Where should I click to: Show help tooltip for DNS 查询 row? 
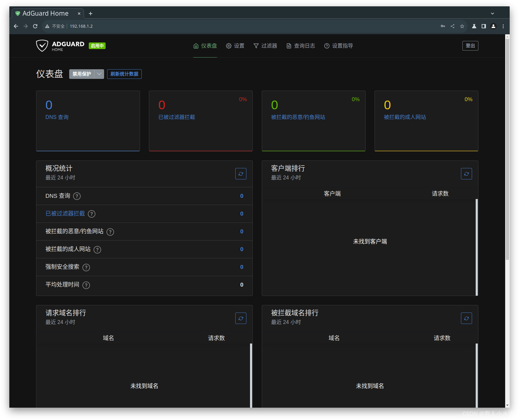(x=77, y=196)
